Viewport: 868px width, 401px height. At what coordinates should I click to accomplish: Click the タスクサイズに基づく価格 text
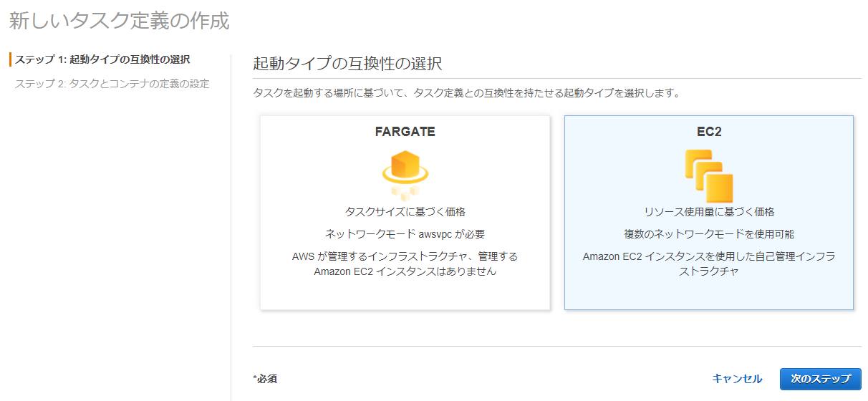point(405,212)
